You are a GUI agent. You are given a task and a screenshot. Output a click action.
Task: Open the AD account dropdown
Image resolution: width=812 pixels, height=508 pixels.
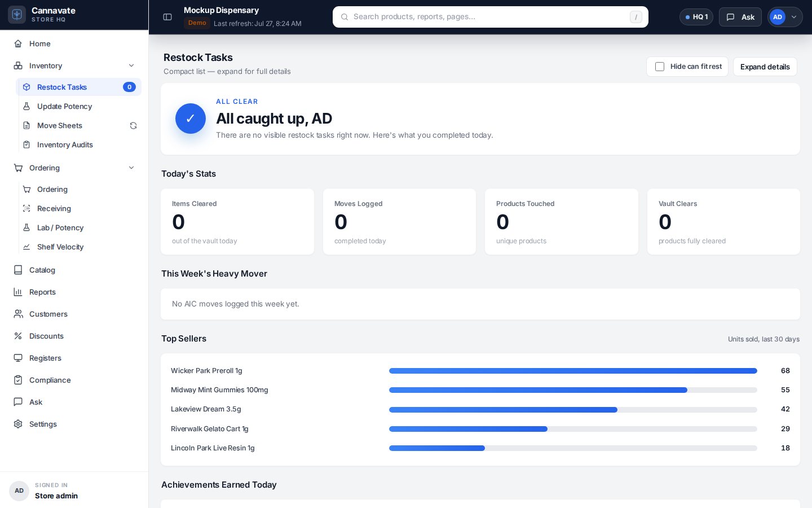tap(785, 17)
